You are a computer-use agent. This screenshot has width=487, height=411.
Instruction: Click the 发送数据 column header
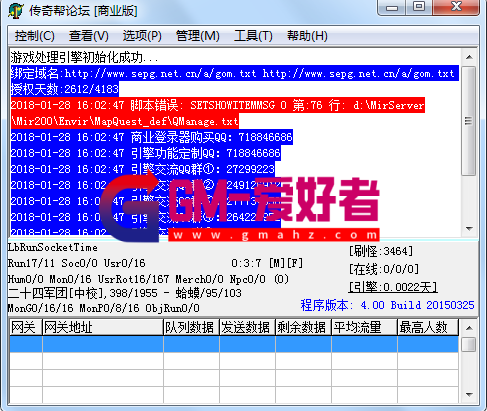click(x=247, y=327)
